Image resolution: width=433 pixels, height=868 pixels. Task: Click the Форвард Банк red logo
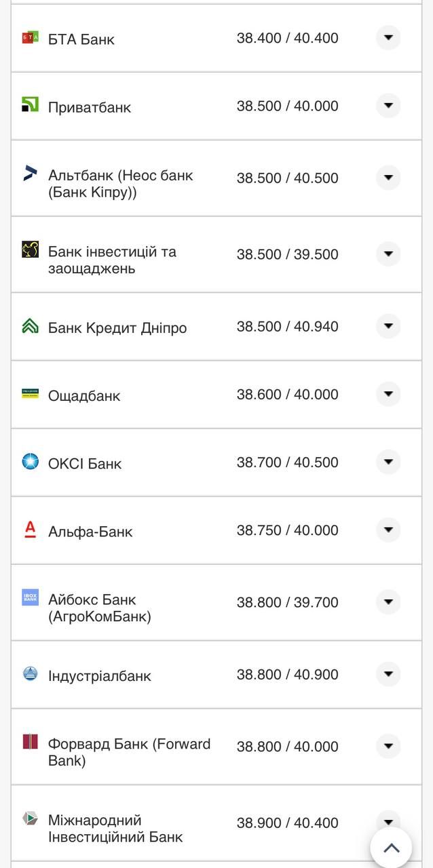click(x=30, y=743)
